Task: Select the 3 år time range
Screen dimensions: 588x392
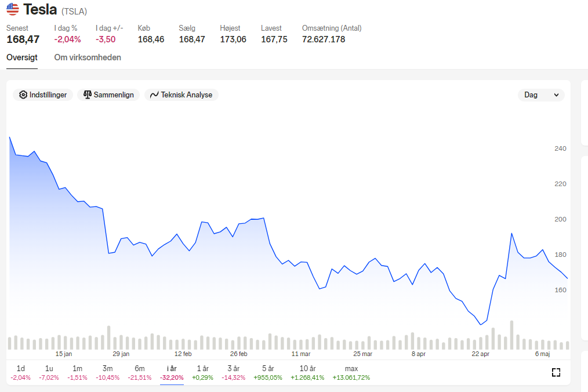Action: click(x=233, y=373)
